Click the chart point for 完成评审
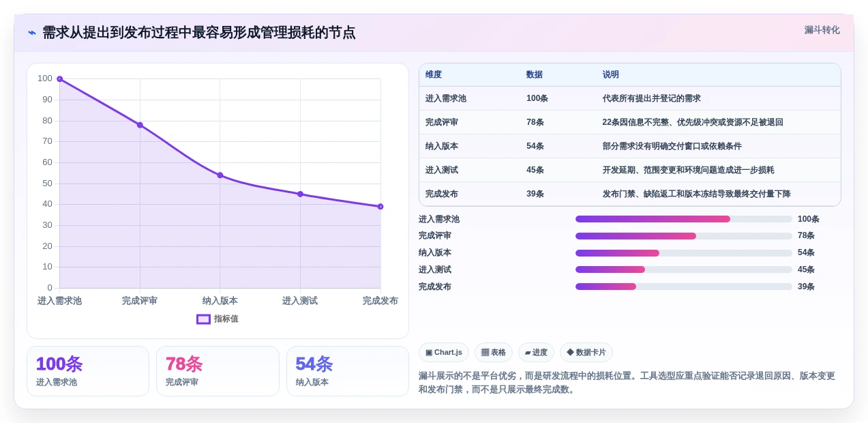This screenshot has height=423, width=868. pos(140,125)
